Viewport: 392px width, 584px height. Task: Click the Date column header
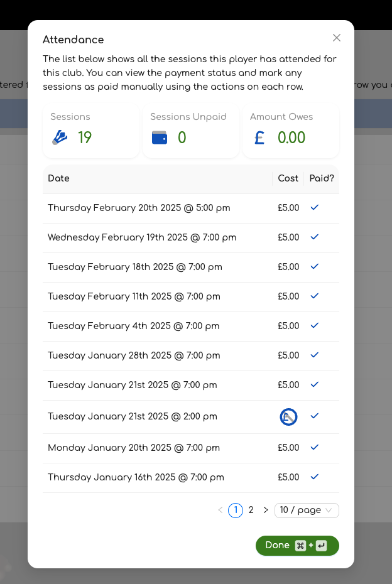click(x=59, y=178)
